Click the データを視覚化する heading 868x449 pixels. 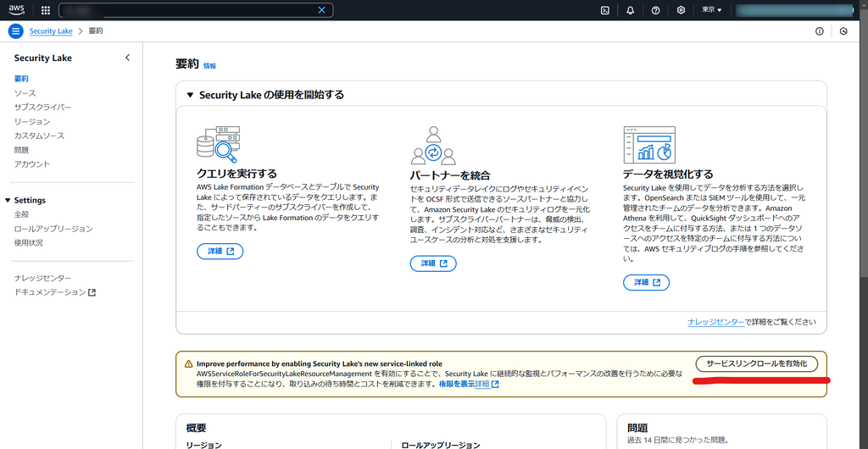point(668,174)
